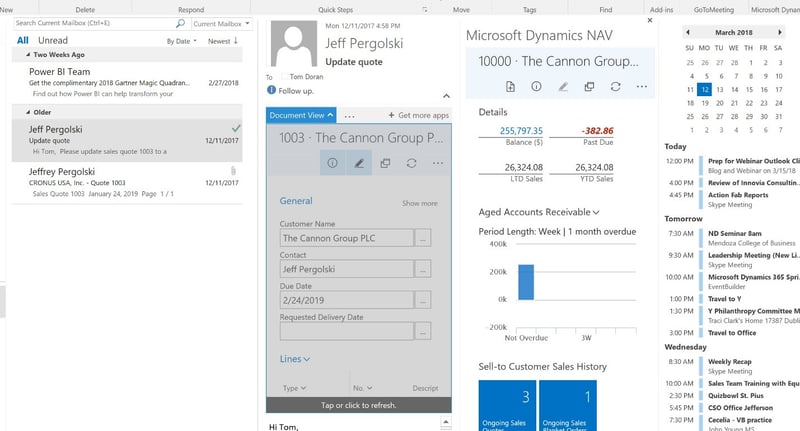Click the GoToMeeting ribbon group label
This screenshot has height=431, width=800.
point(713,10)
